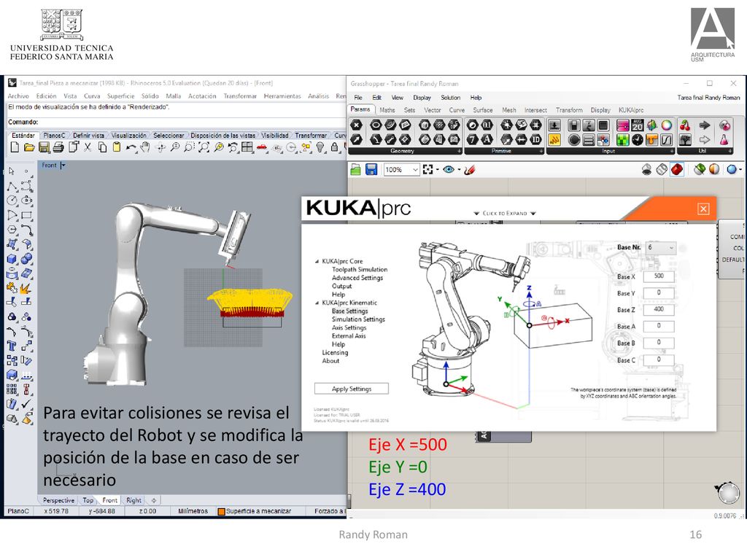This screenshot has width=747, height=560.
Task: Click the Base X input field
Action: [x=659, y=276]
